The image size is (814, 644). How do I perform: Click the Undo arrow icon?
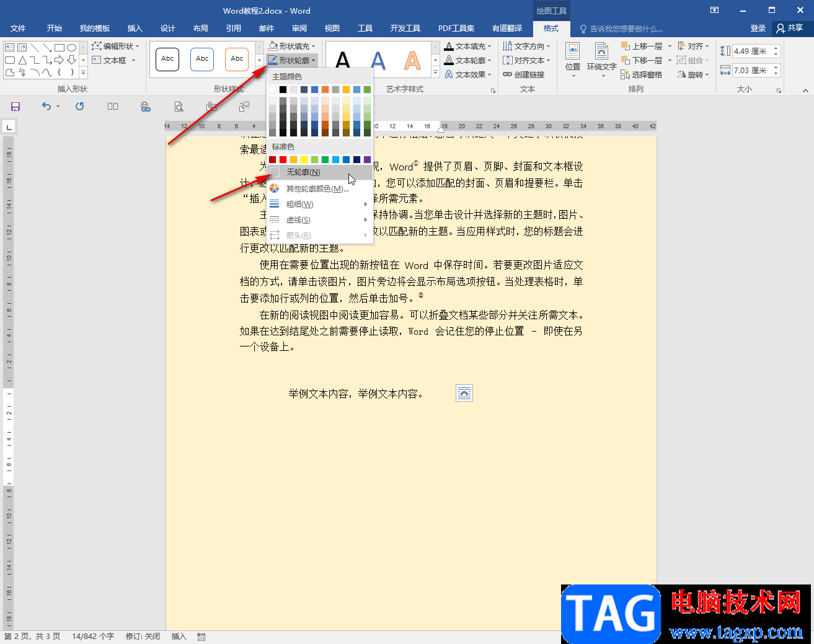46,107
